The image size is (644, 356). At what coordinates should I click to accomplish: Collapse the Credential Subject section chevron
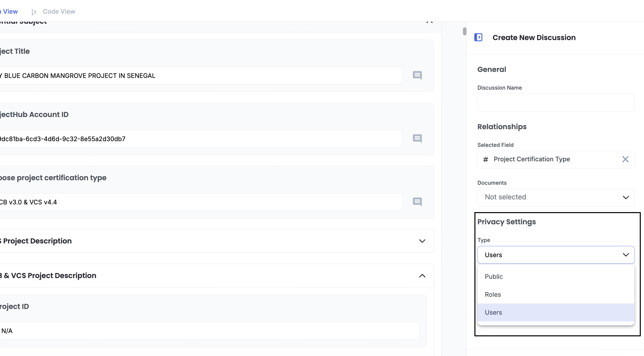tap(429, 22)
